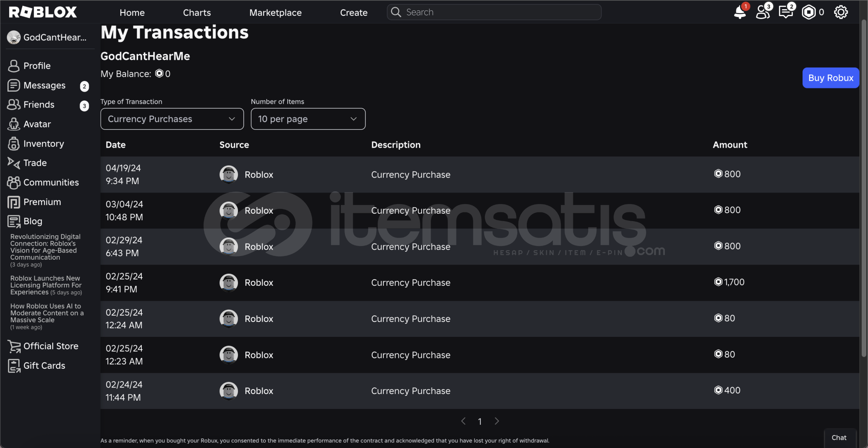Open the Home tab
Screen dimensions: 868x448
point(132,12)
